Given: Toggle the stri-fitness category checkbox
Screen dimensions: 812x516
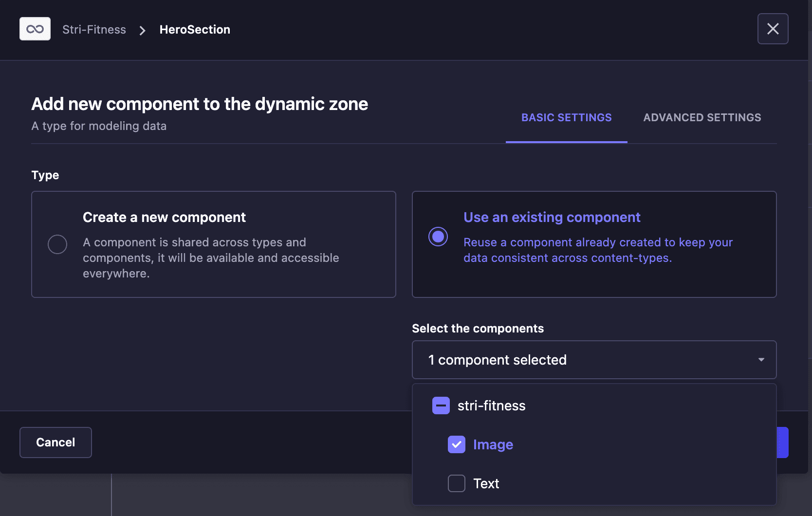Looking at the screenshot, I should (441, 405).
